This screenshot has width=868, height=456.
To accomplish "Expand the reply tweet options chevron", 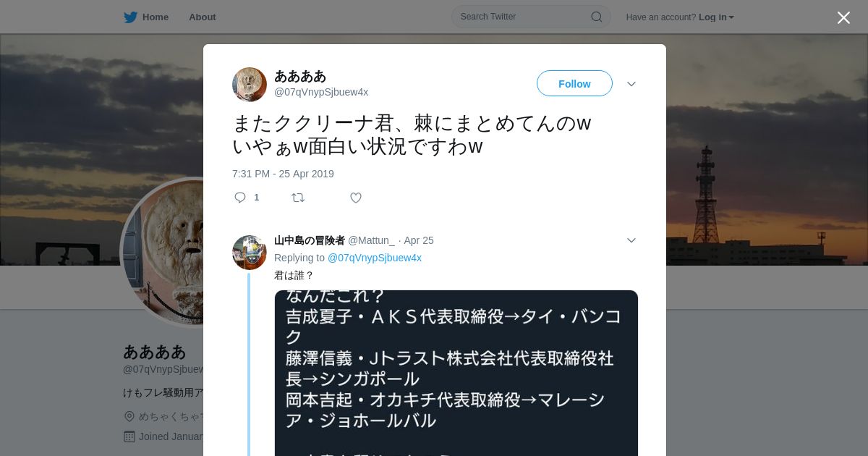I will point(631,240).
